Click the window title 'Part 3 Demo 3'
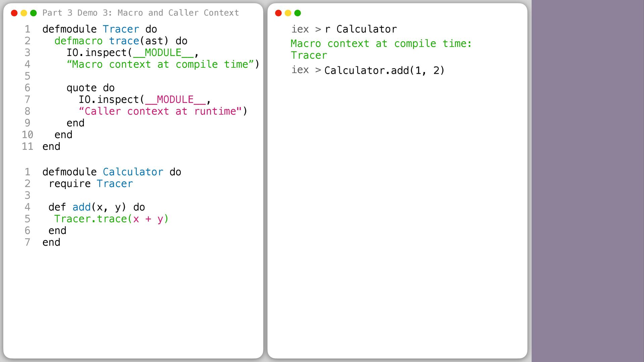The width and height of the screenshot is (644, 362). tap(141, 13)
